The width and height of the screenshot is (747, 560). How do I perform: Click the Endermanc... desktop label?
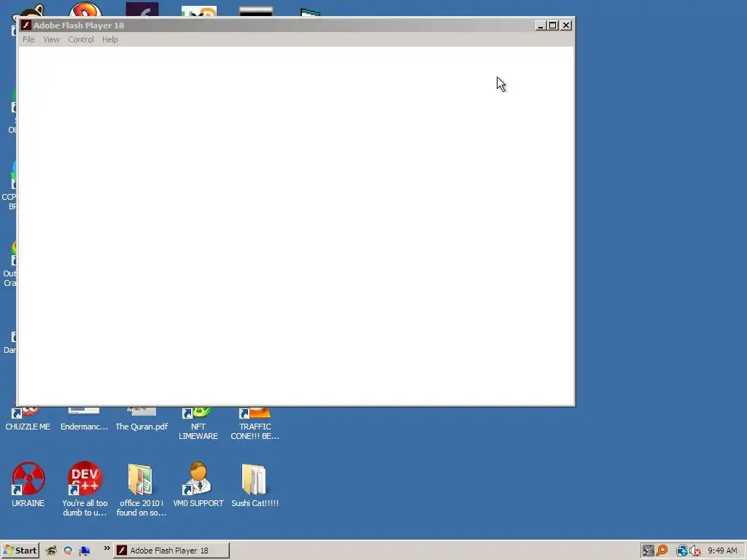click(x=85, y=427)
